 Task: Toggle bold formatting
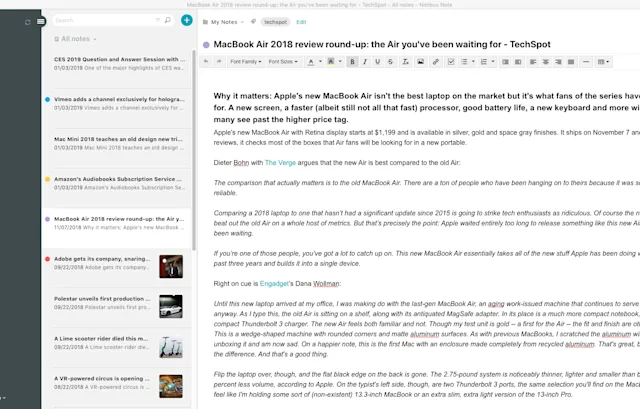pyautogui.click(x=352, y=62)
